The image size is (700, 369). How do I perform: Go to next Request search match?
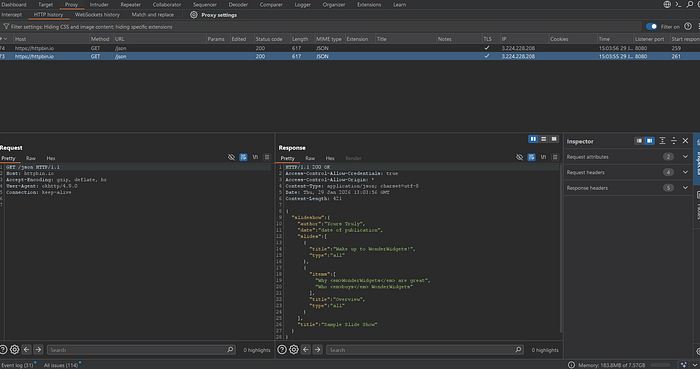(x=38, y=350)
